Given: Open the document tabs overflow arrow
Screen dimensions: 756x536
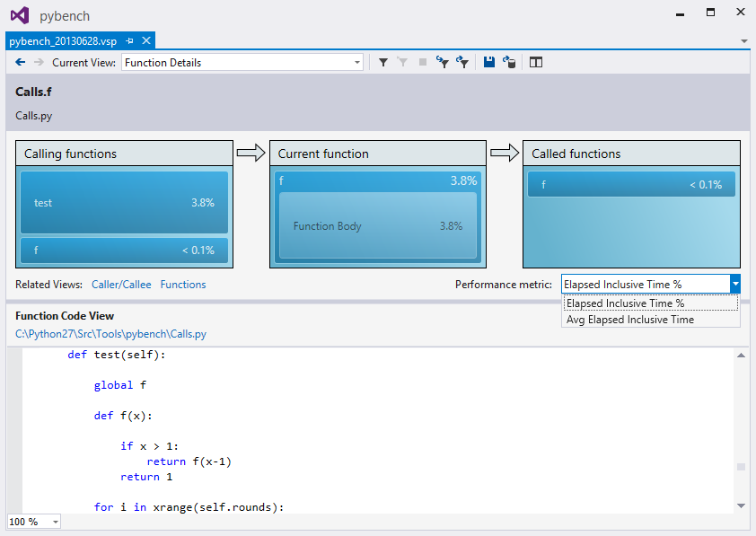Looking at the screenshot, I should coord(744,41).
